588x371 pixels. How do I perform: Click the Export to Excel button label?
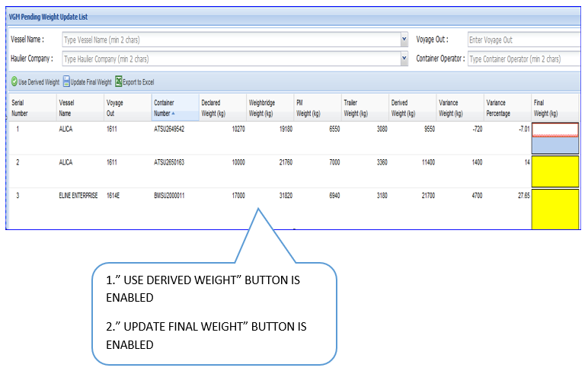point(139,82)
